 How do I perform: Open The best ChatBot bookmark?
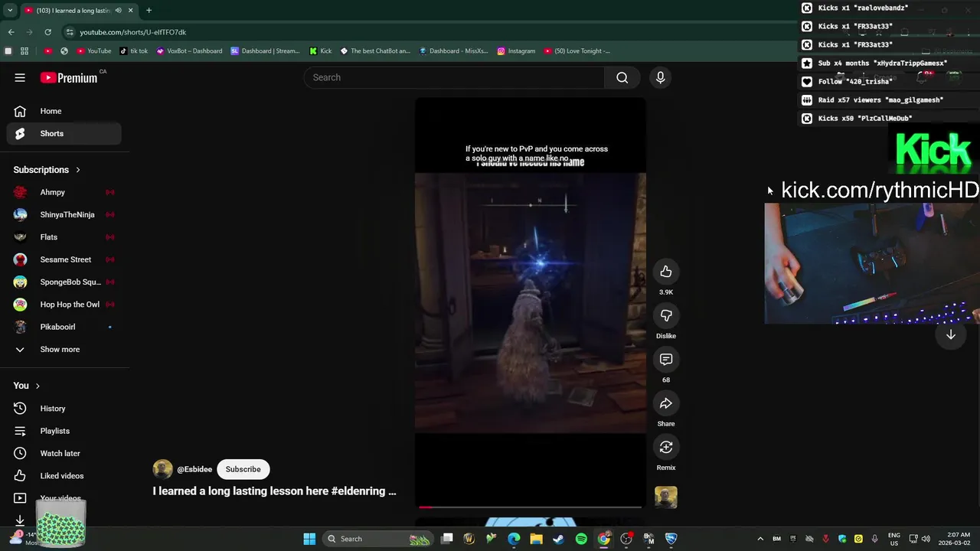(375, 51)
